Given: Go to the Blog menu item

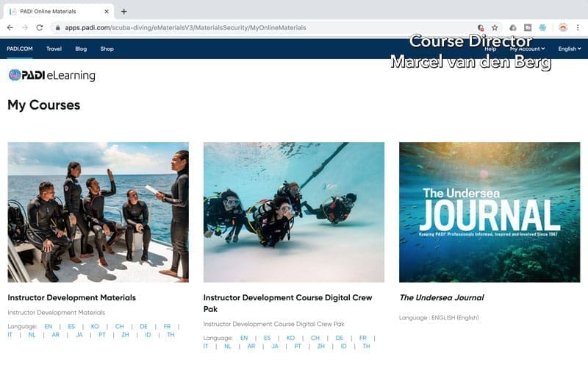Looking at the screenshot, I should coord(81,49).
